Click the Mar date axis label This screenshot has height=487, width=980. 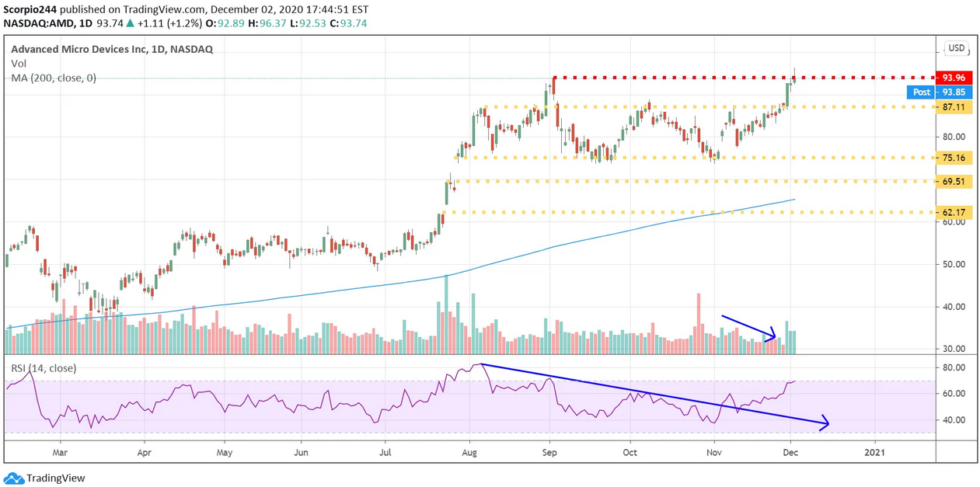click(x=60, y=450)
